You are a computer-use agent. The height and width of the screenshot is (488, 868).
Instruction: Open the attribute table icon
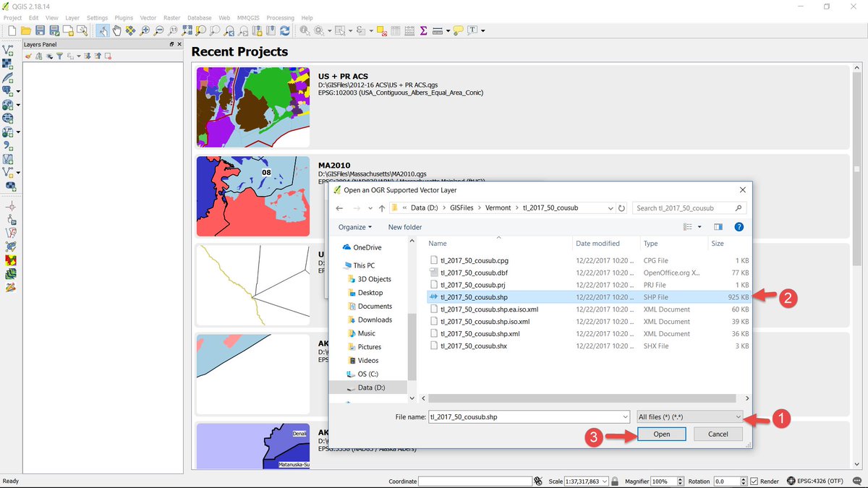(x=395, y=30)
